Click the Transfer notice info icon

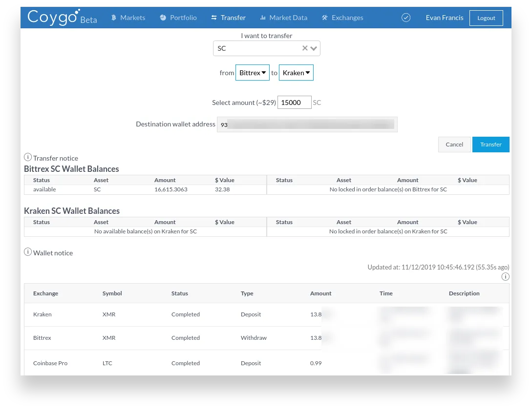[28, 157]
